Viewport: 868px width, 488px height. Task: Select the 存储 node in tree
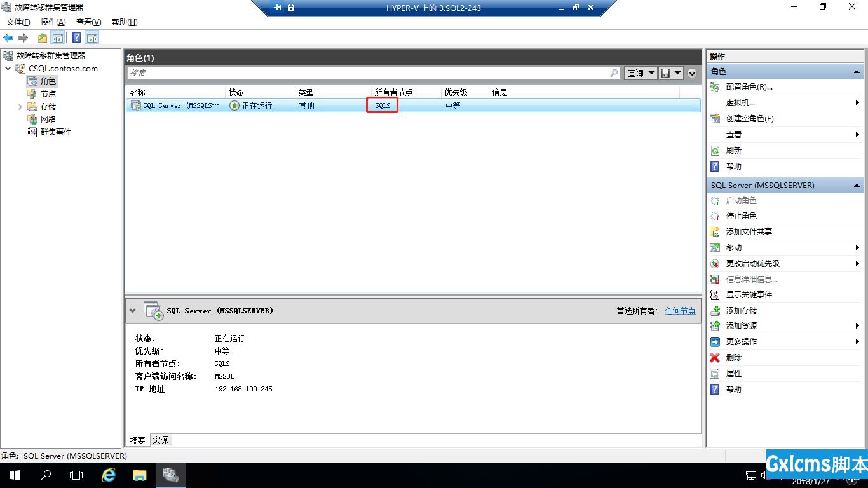(x=48, y=106)
